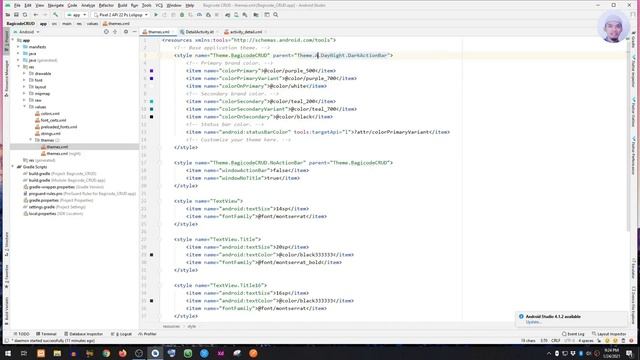
Task: Open Adobe XD from the taskbar
Action: (220, 353)
